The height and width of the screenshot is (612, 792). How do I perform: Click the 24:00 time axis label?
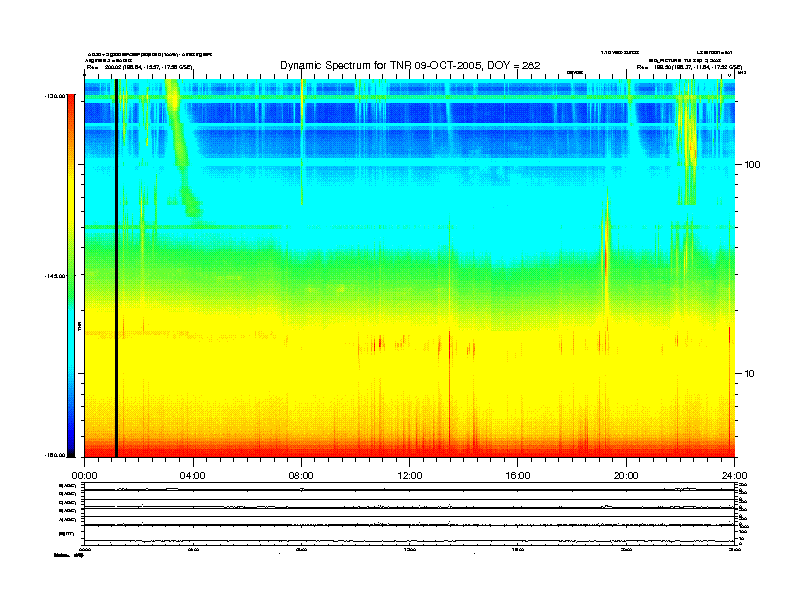point(734,476)
